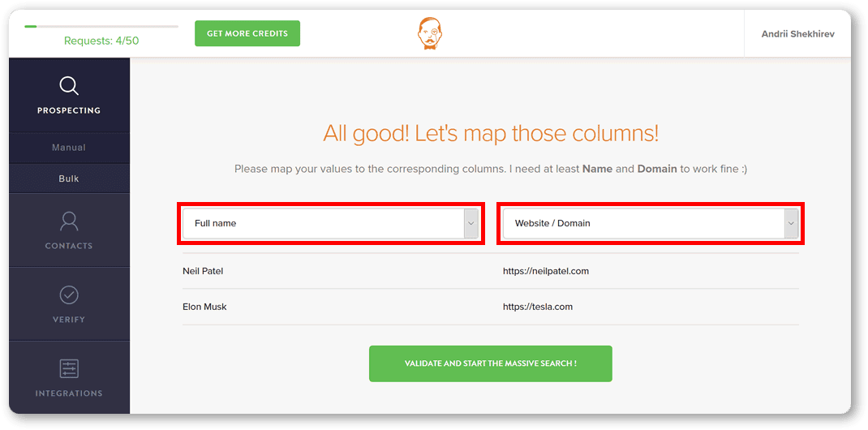
Task: Select the Neil Patel name cell
Action: [x=203, y=271]
